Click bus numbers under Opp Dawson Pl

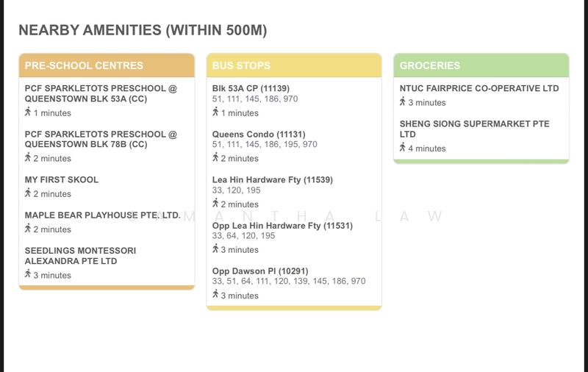click(x=288, y=282)
